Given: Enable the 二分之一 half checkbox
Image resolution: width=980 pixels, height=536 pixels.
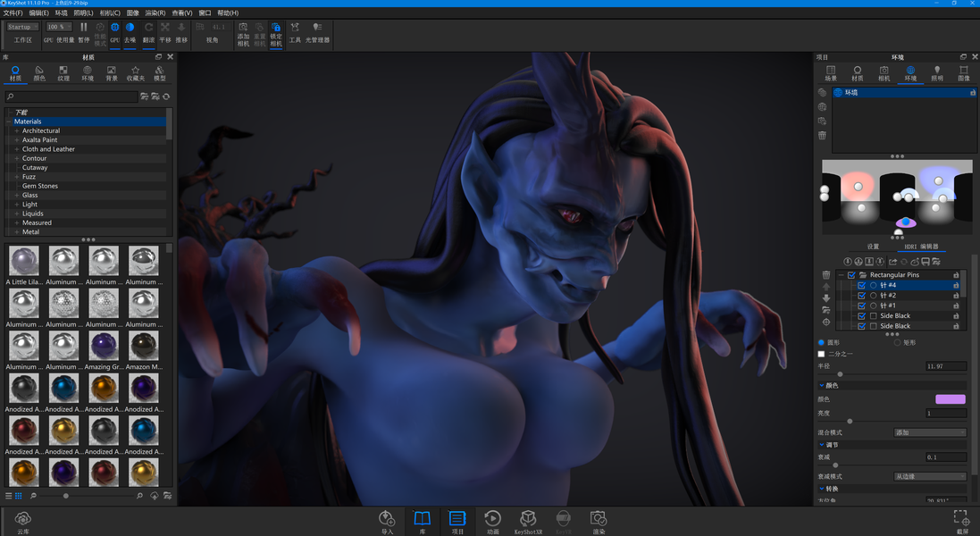Looking at the screenshot, I should point(821,354).
